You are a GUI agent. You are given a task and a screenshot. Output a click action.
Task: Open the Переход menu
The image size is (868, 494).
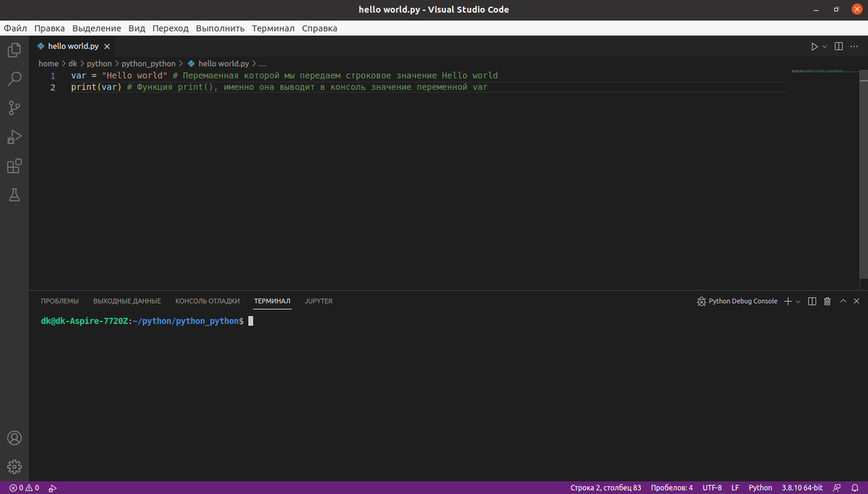coord(171,28)
